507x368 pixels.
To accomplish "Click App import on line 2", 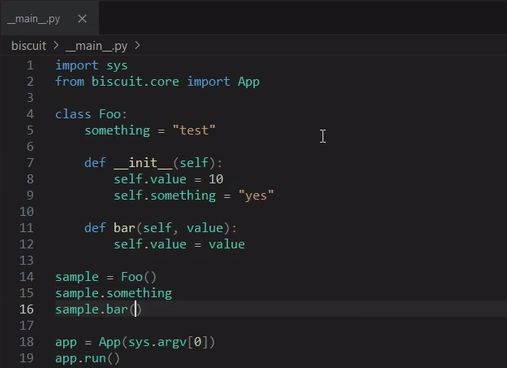I will 249,82.
